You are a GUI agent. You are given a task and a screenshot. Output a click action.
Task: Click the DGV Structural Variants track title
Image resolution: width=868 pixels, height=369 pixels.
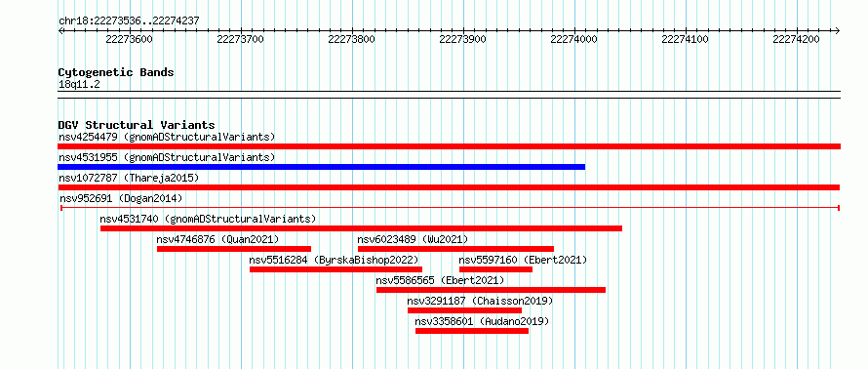pyautogui.click(x=137, y=125)
